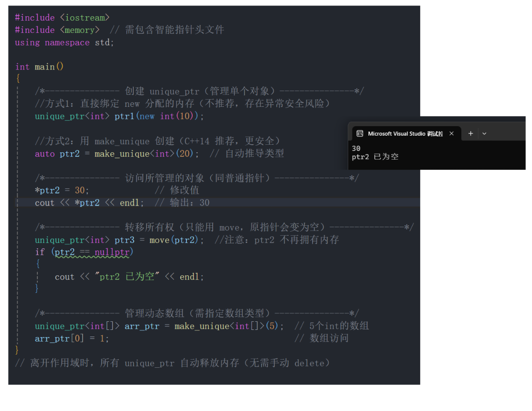Select the Microsoft Visual Studio debug console tab

point(406,134)
